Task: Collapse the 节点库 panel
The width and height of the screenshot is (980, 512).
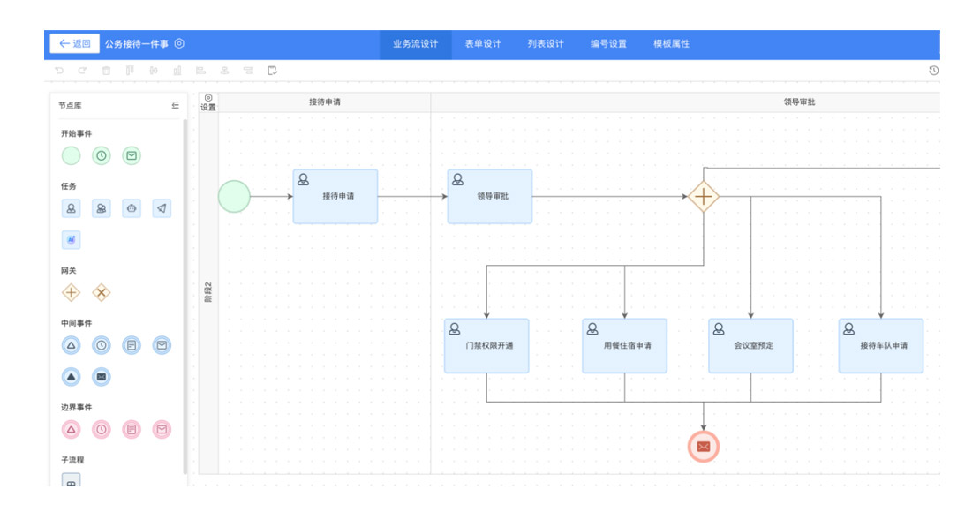Action: pyautogui.click(x=175, y=105)
